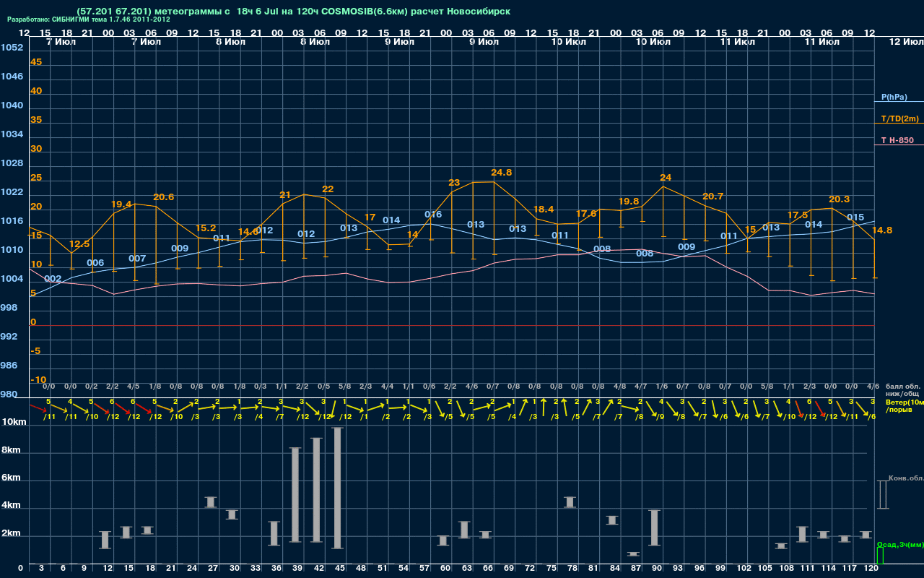
Task: Click 1052 on the pressure axis
Action: 12,48
